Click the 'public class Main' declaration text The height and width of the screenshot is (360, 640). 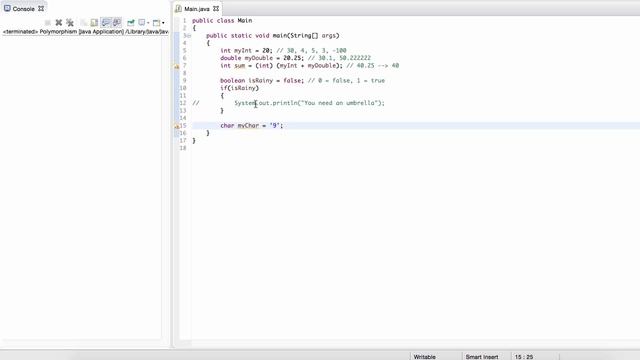pos(222,20)
